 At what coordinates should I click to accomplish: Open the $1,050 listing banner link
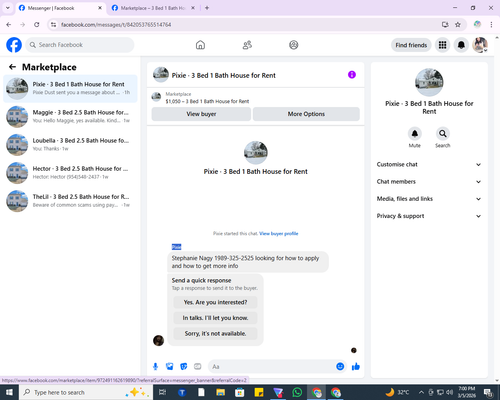[x=207, y=101]
